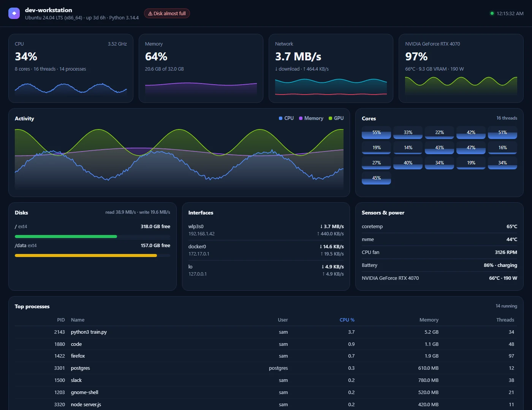Select the node server.js process row
Viewport: 532px width, 410px height.
[x=266, y=405]
